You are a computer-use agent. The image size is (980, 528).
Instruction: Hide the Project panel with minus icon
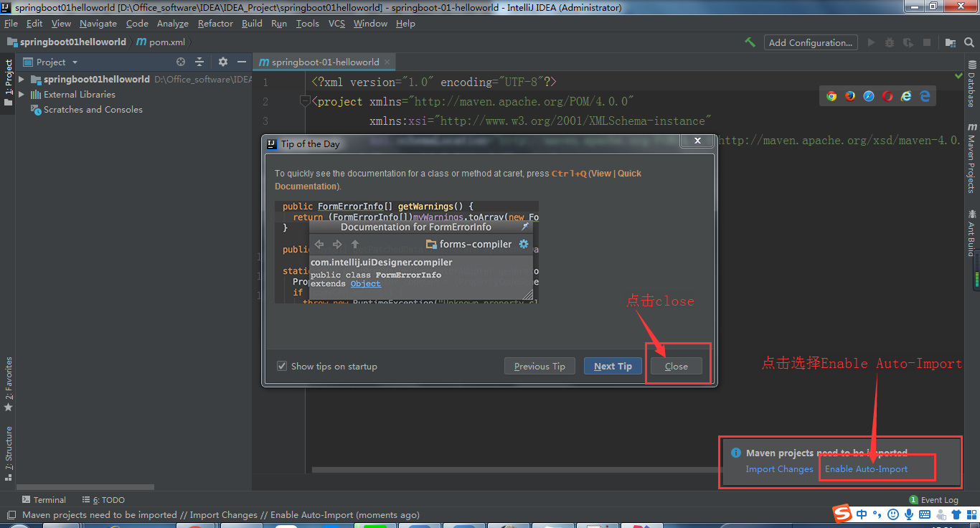pyautogui.click(x=242, y=62)
